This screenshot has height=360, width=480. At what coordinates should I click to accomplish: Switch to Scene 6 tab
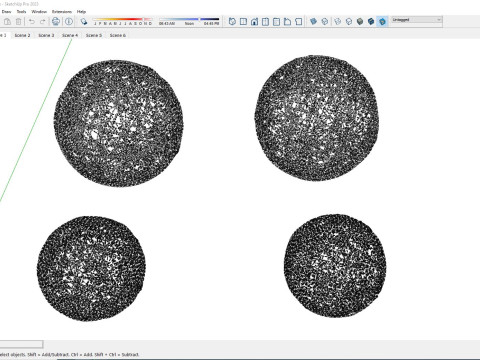pos(118,35)
